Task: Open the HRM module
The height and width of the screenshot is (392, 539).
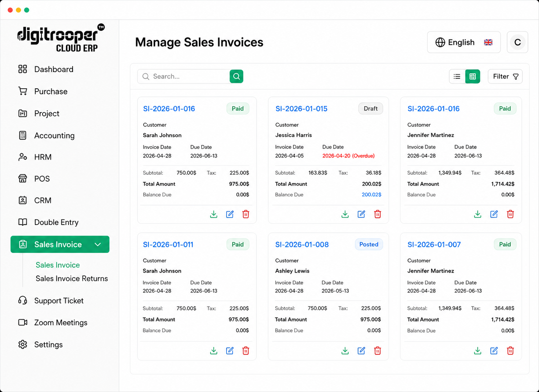Action: click(35, 157)
